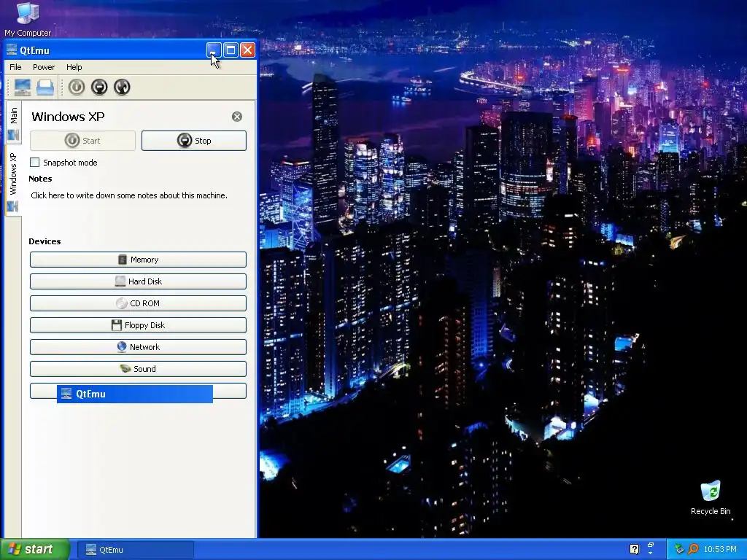This screenshot has height=560, width=747.
Task: Click the stop machine toolbar icon
Action: pyautogui.click(x=99, y=87)
